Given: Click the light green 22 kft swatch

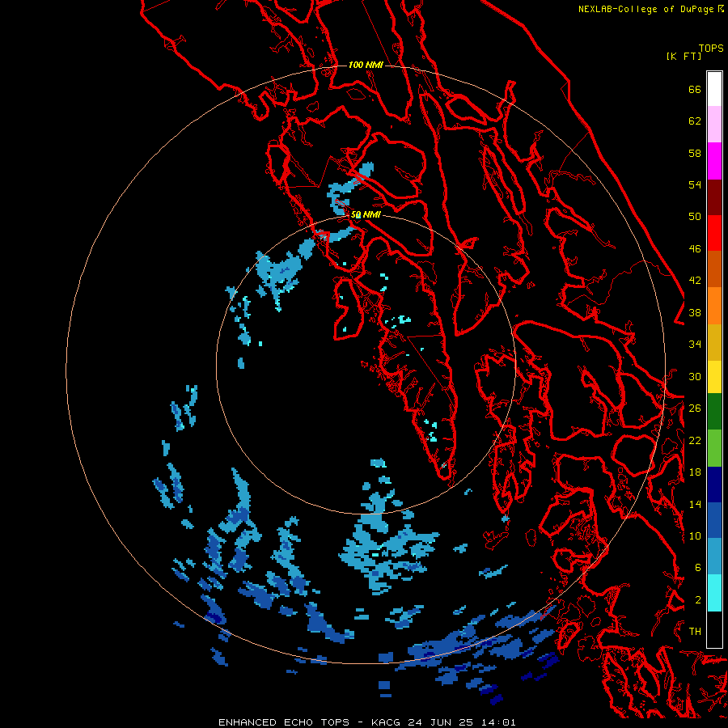Looking at the screenshot, I should 714,448.
